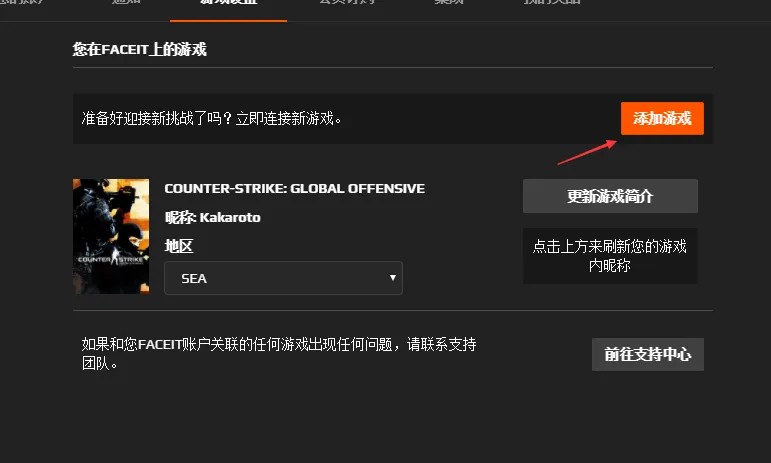Click the COUNTER-STRIKE: GLOBAL OFFENSIVE title
The image size is (771, 463).
295,188
